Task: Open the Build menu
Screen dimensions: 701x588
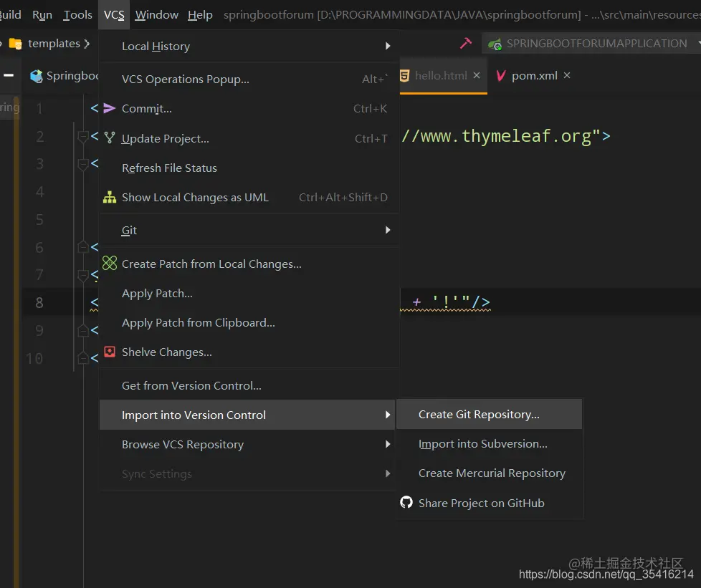Action: 10,15
